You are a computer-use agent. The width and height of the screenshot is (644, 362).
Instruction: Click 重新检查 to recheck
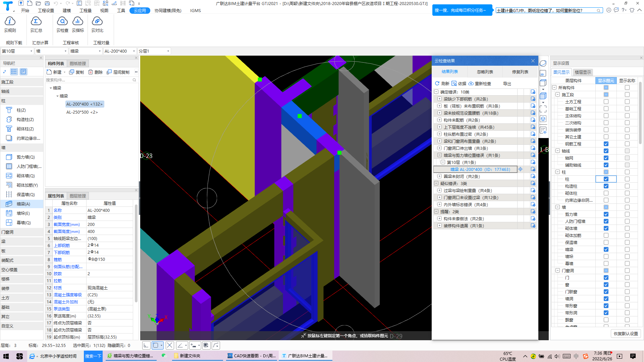[x=480, y=83]
